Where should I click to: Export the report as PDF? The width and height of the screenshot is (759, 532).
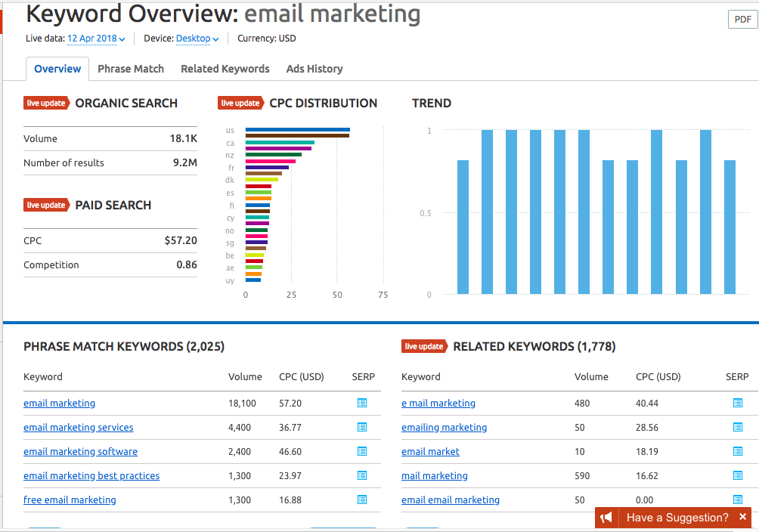tap(742, 19)
